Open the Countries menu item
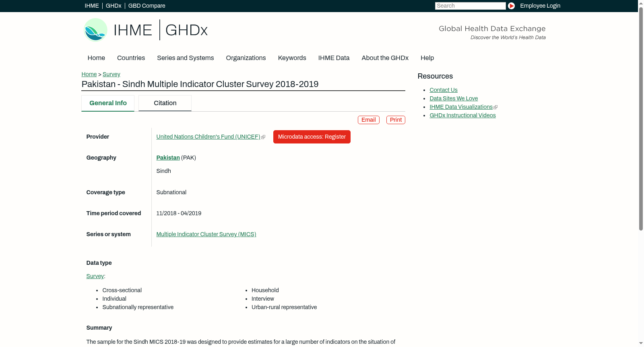The image size is (644, 347). pos(131,58)
